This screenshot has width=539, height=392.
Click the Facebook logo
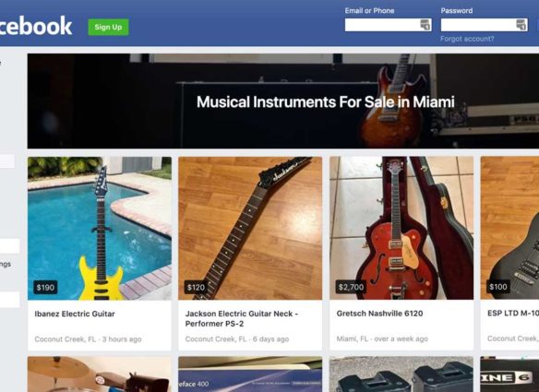coord(35,26)
